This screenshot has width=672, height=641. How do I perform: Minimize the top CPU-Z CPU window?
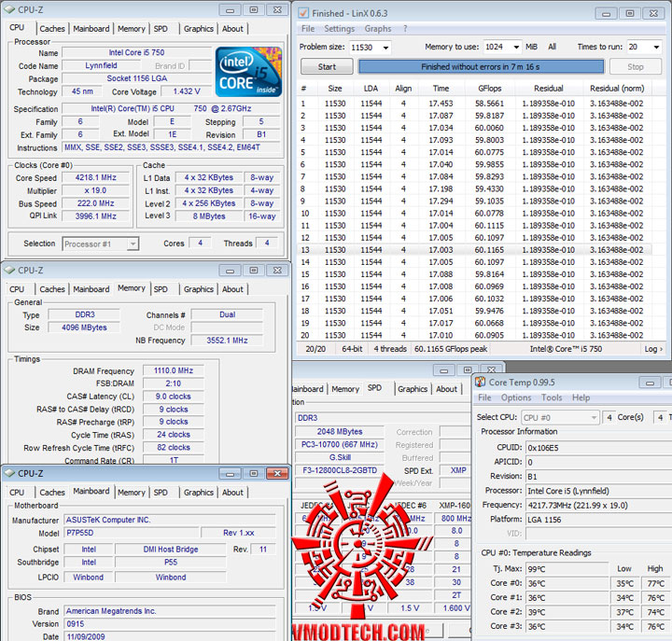pos(231,9)
